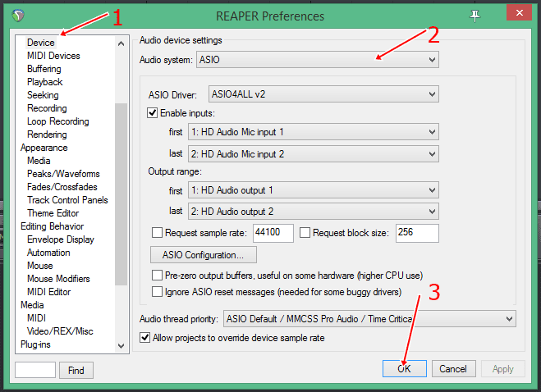Select Plug-ins category in tree
This screenshot has height=392, width=541.
35,344
